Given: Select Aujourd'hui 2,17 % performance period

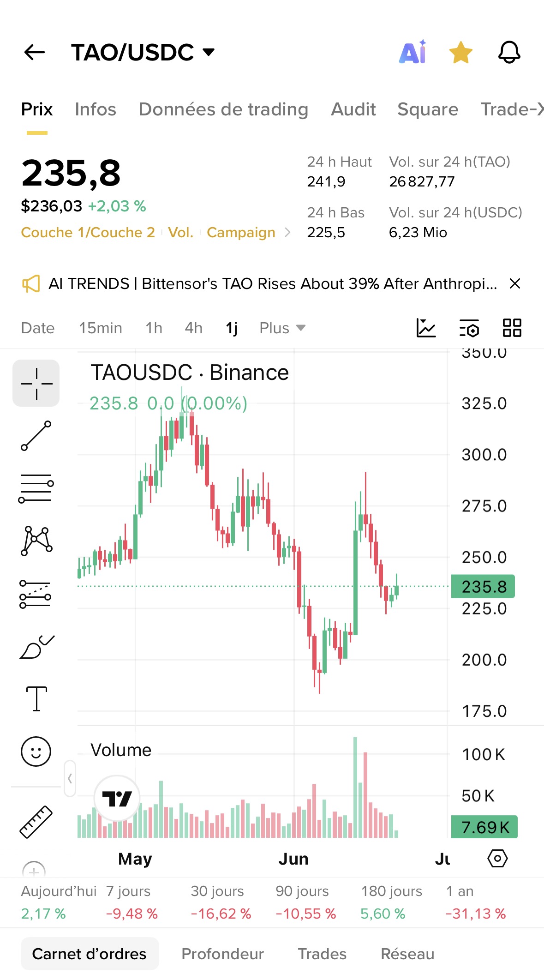Looking at the screenshot, I should pos(59,902).
